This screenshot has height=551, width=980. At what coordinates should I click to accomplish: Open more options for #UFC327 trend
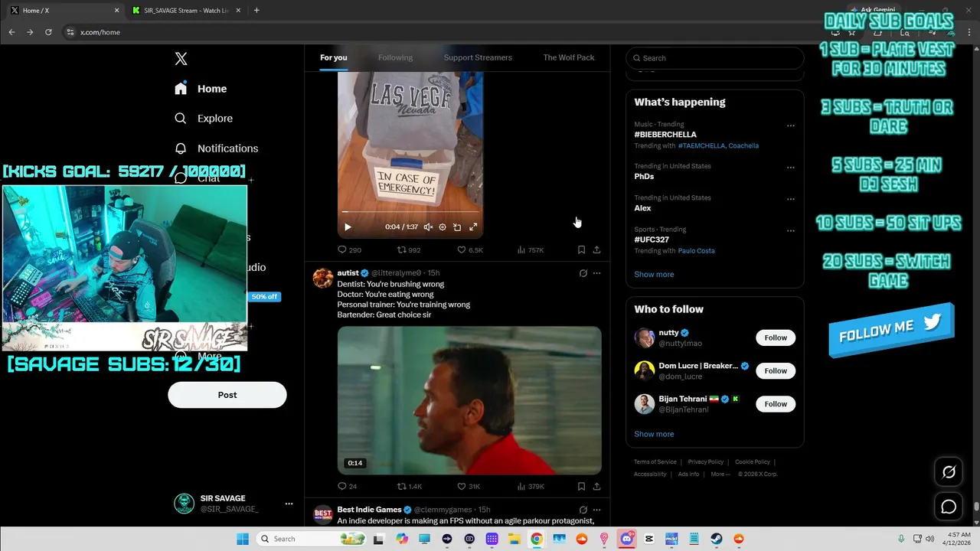[791, 230]
